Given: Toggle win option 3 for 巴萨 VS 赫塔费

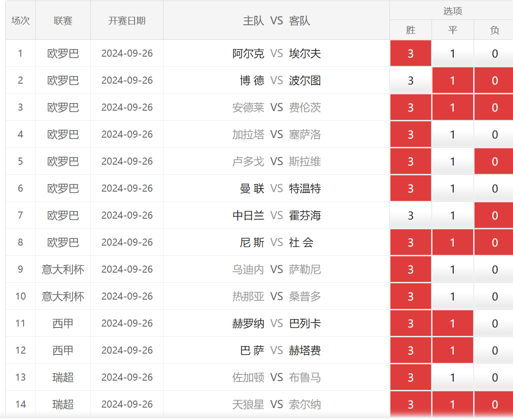Looking at the screenshot, I should (411, 351).
